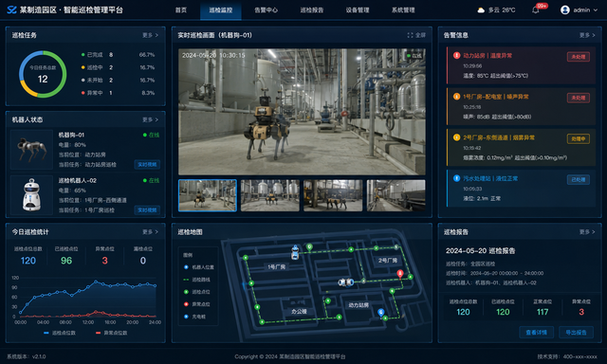Click the 查看详情 button
This screenshot has width=607, height=364.
(536, 333)
